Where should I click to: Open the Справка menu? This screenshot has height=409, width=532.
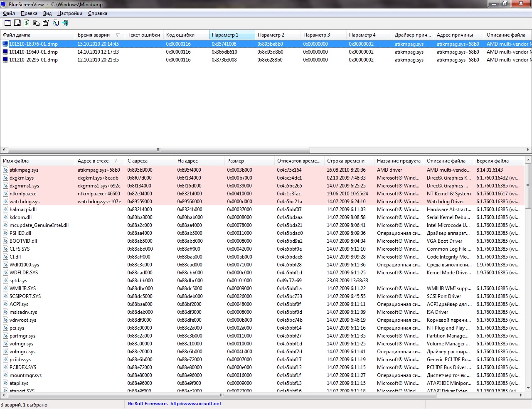coord(97,13)
